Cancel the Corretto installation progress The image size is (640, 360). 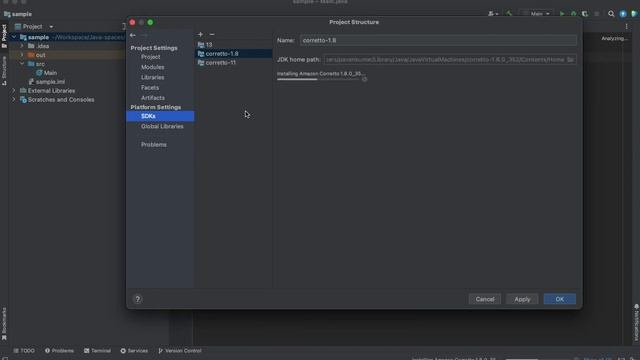(364, 79)
